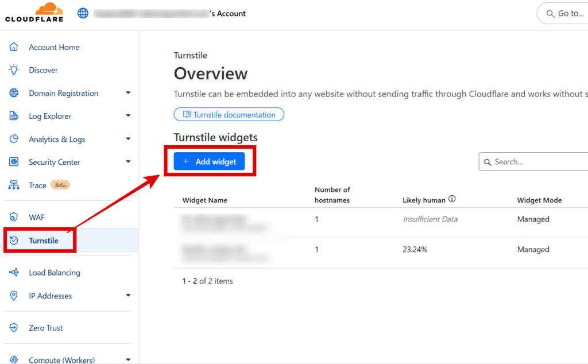Screen dimensions: 588x364
Task: Click the Cloudflare logo
Action: 34,13
